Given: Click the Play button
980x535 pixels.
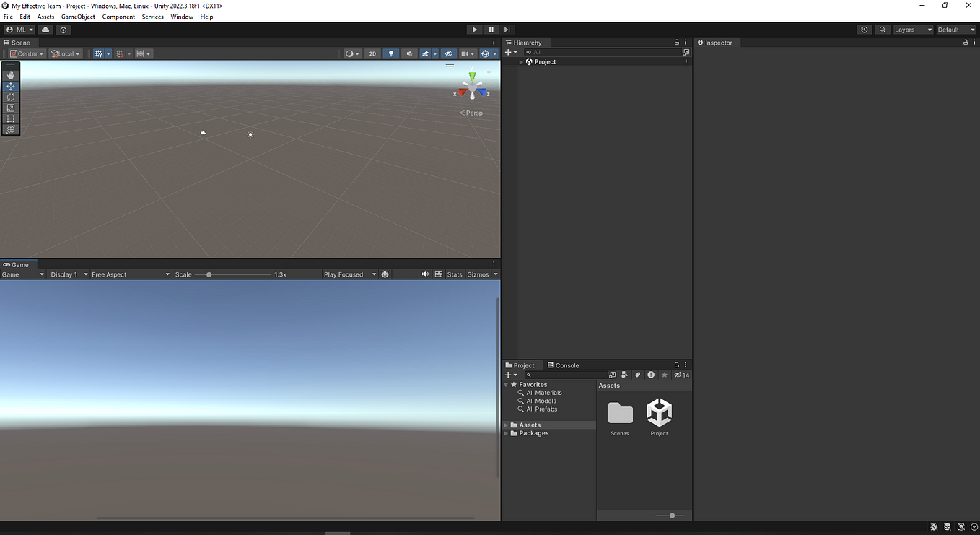Looking at the screenshot, I should (474, 30).
